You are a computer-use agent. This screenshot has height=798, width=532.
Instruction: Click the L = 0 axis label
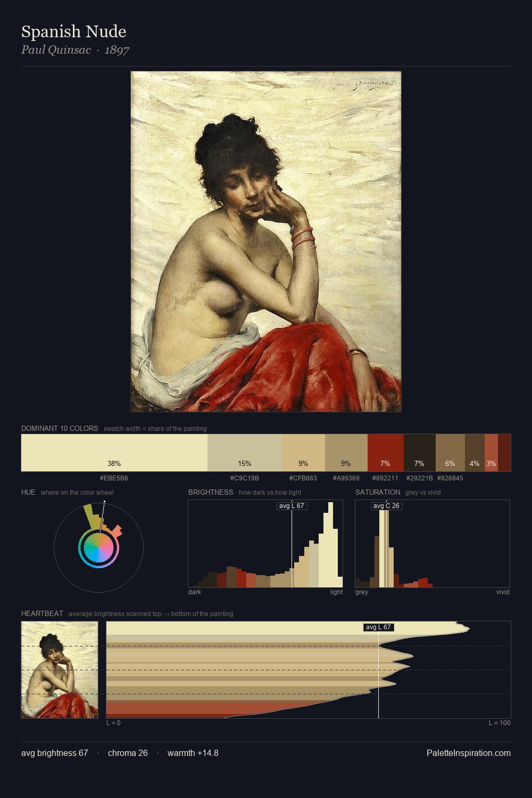(x=113, y=723)
